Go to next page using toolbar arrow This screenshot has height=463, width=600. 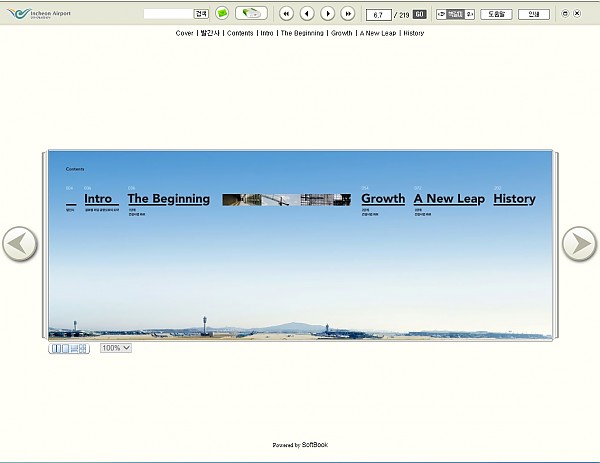click(x=328, y=14)
